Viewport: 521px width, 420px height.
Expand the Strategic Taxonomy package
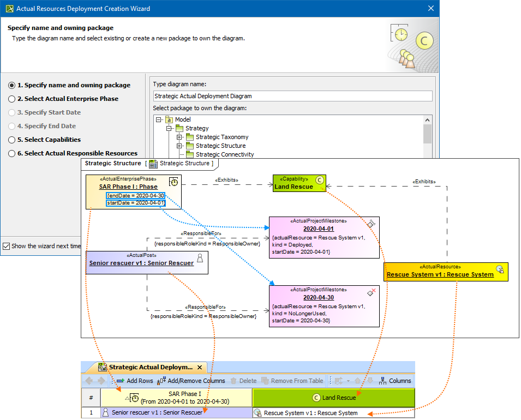pos(179,137)
